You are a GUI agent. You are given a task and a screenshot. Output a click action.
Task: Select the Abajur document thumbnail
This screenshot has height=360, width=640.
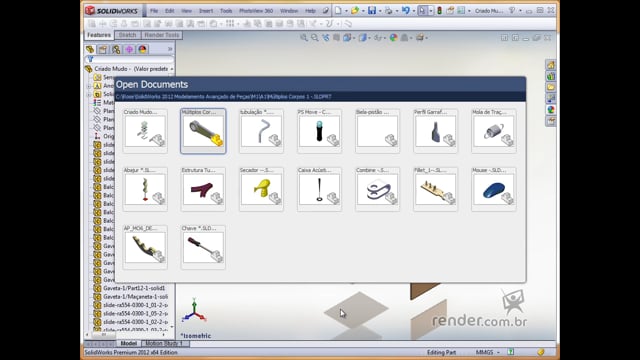pyautogui.click(x=145, y=189)
